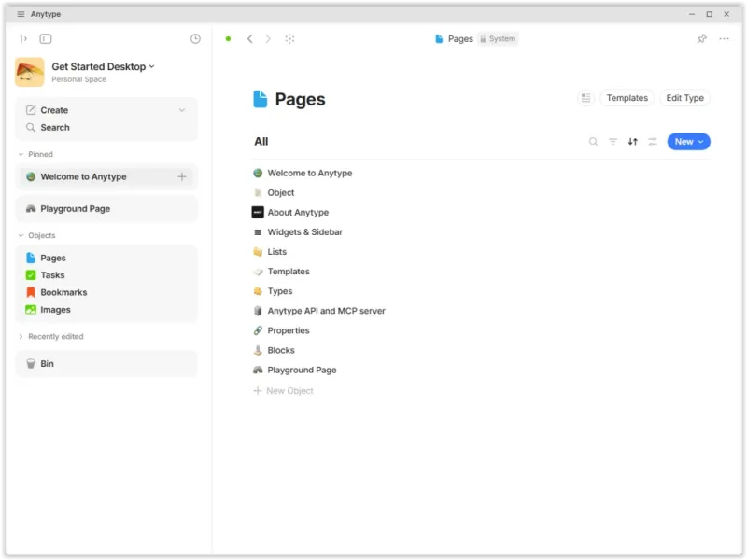Pin this object with the pin icon
Viewport: 747px width, 560px height.
(702, 38)
